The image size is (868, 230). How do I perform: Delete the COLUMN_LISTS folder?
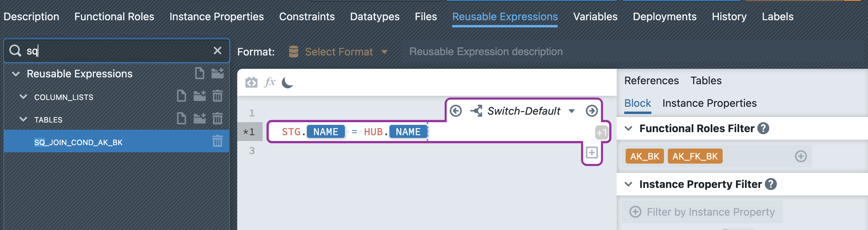217,96
